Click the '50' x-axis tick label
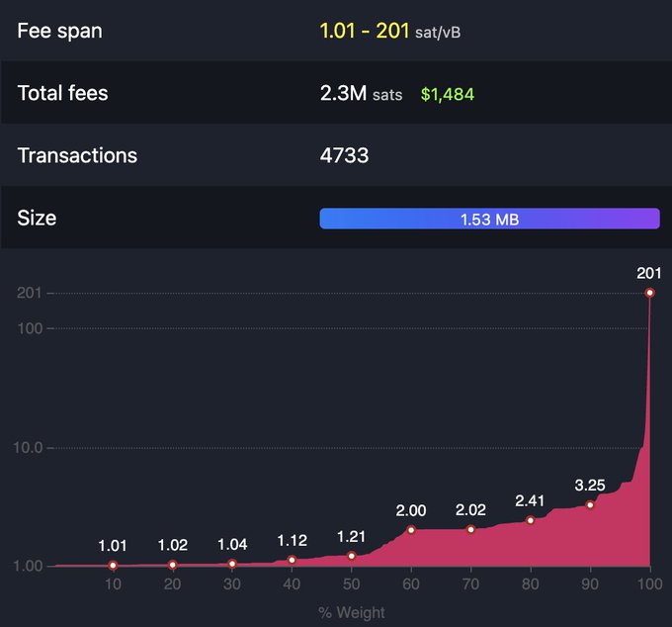The height and width of the screenshot is (627, 672). (352, 584)
